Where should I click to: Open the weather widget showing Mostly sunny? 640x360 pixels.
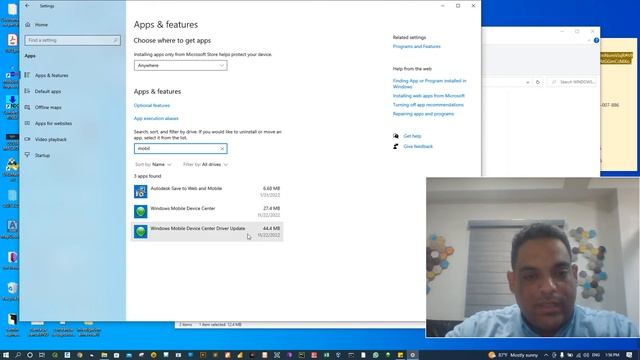(x=513, y=355)
